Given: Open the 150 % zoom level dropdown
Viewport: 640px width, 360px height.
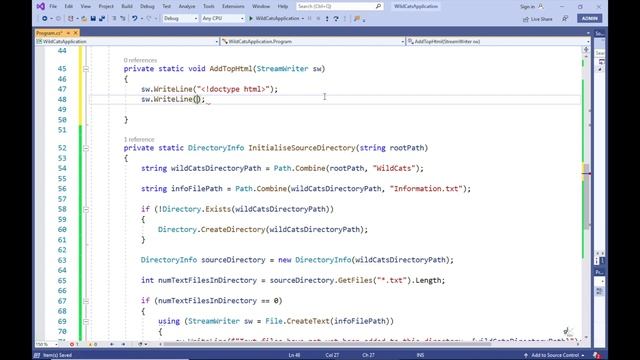Looking at the screenshot, I should pyautogui.click(x=47, y=344).
